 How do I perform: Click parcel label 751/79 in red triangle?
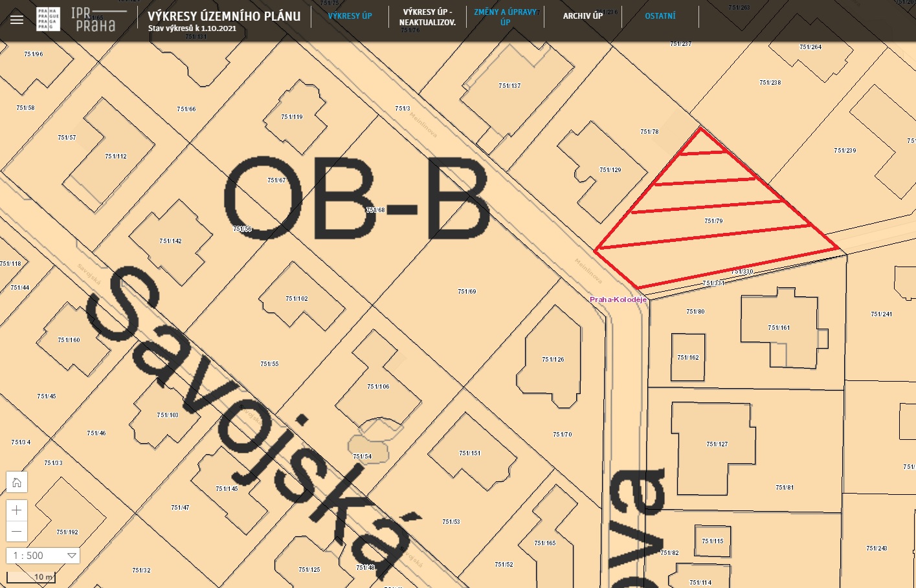coord(713,221)
